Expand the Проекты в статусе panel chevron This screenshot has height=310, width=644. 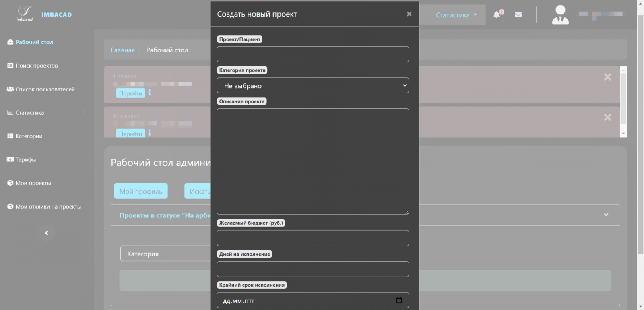point(606,215)
